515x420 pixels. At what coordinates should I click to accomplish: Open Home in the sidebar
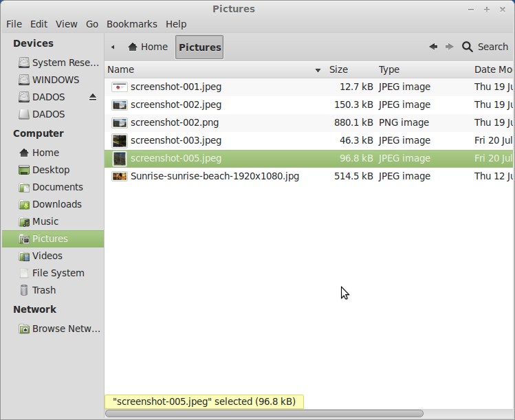pos(45,153)
